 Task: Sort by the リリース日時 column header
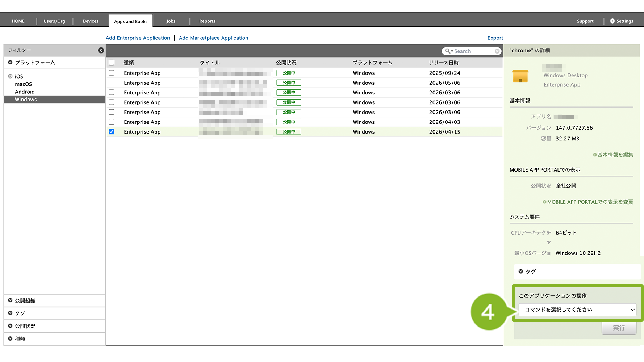[x=444, y=63]
